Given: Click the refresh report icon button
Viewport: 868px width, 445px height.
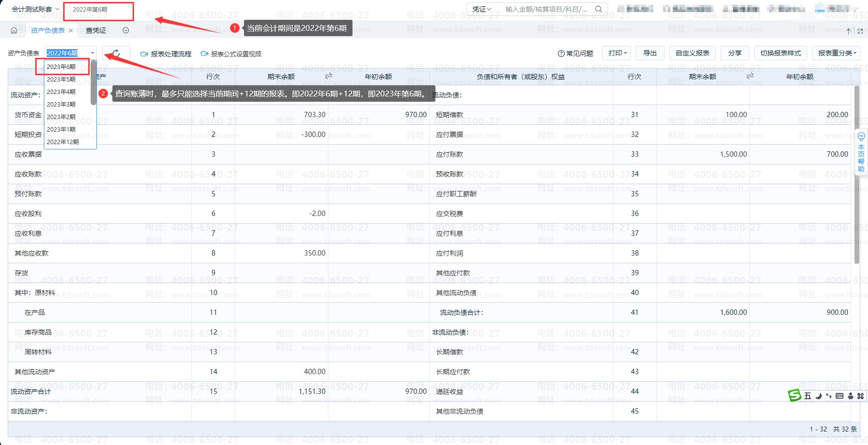Looking at the screenshot, I should (116, 54).
